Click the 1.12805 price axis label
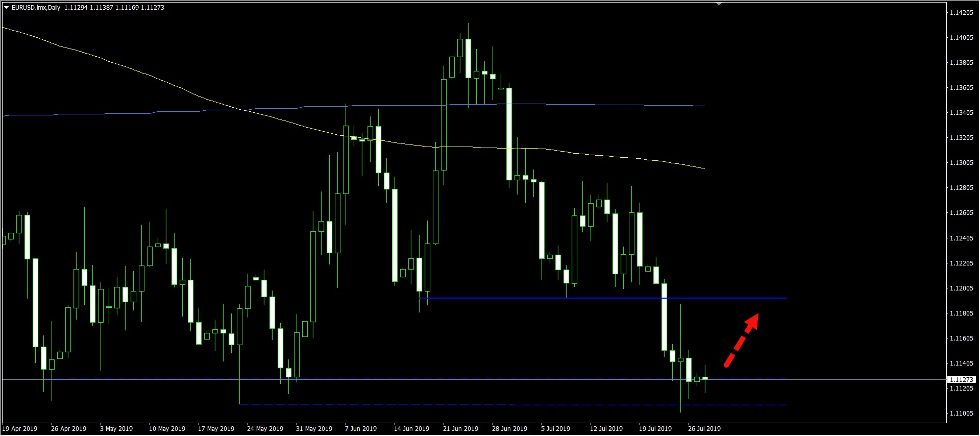This screenshot has height=436, width=980. click(x=961, y=188)
